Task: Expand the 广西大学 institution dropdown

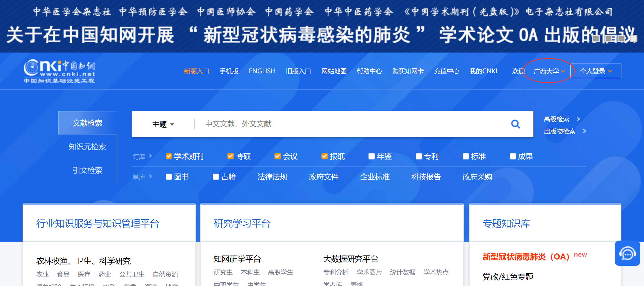Action: [x=549, y=71]
